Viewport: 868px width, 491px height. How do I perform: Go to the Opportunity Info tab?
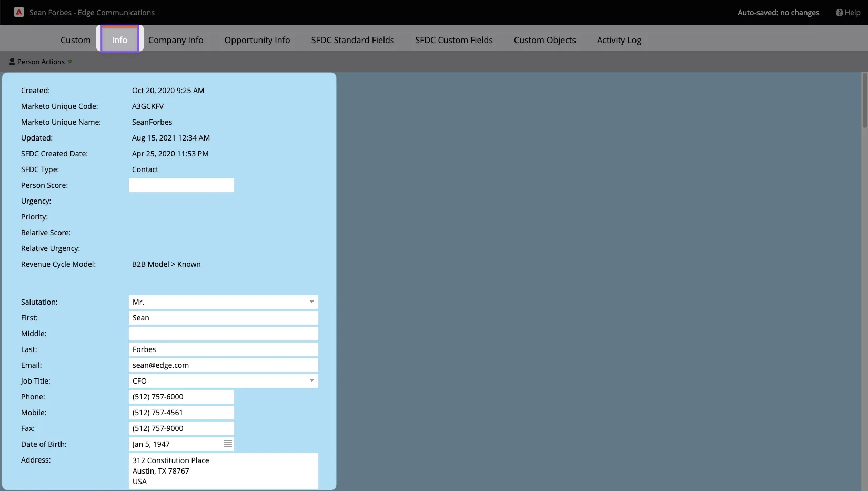click(x=257, y=40)
